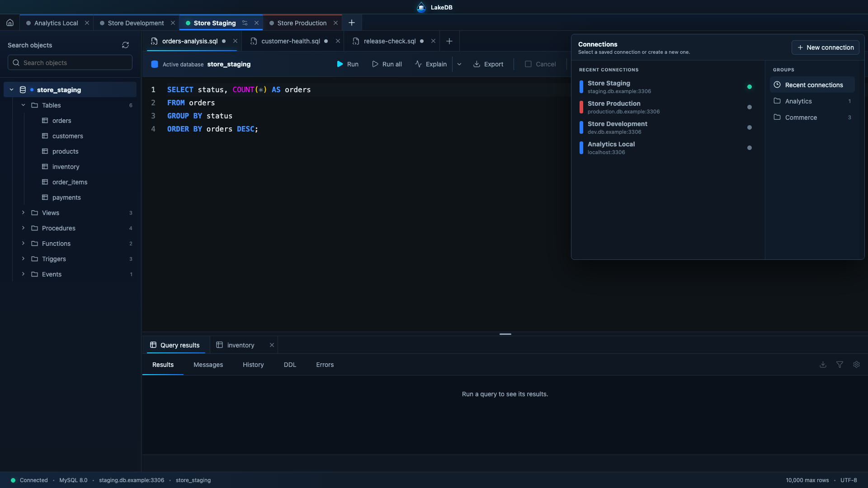
Task: Close the Store Production connection tab
Action: (335, 23)
